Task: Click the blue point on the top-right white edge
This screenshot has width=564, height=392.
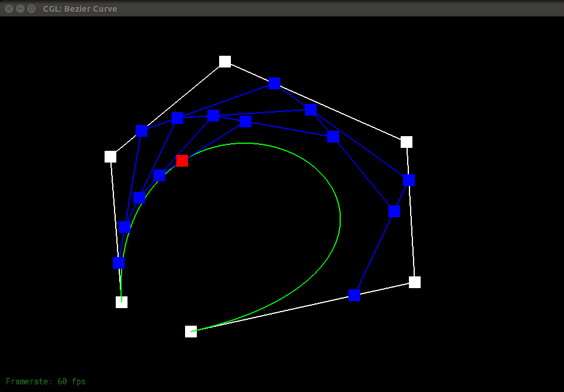Action: click(x=274, y=83)
